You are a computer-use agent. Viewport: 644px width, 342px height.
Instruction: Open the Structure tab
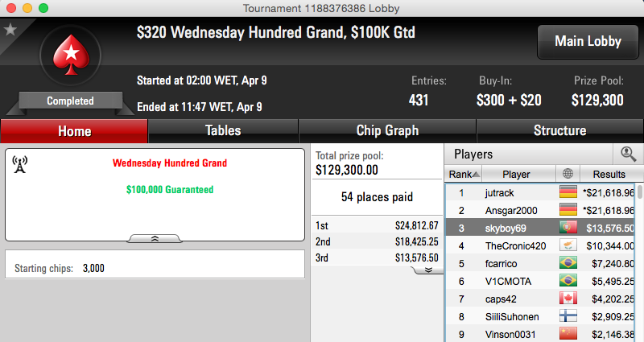pyautogui.click(x=559, y=131)
